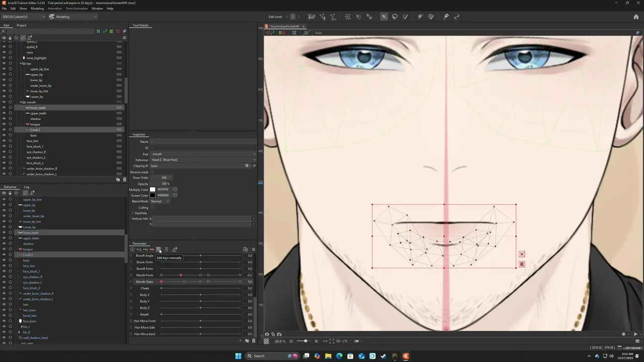Open the File menu
Screen dimensions: 644x362
[5, 9]
